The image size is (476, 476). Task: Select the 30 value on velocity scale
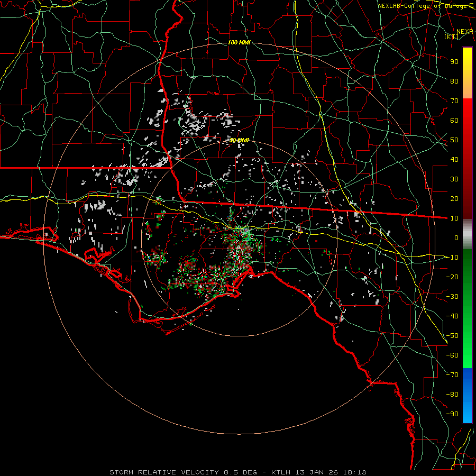pyautogui.click(x=454, y=179)
